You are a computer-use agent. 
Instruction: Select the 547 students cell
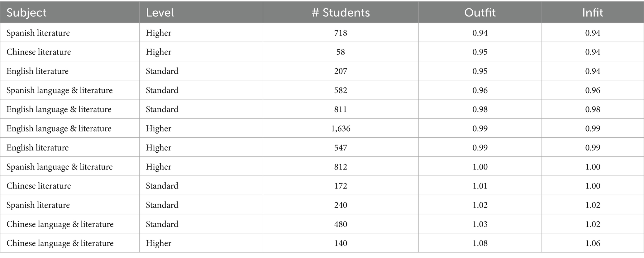pyautogui.click(x=341, y=148)
